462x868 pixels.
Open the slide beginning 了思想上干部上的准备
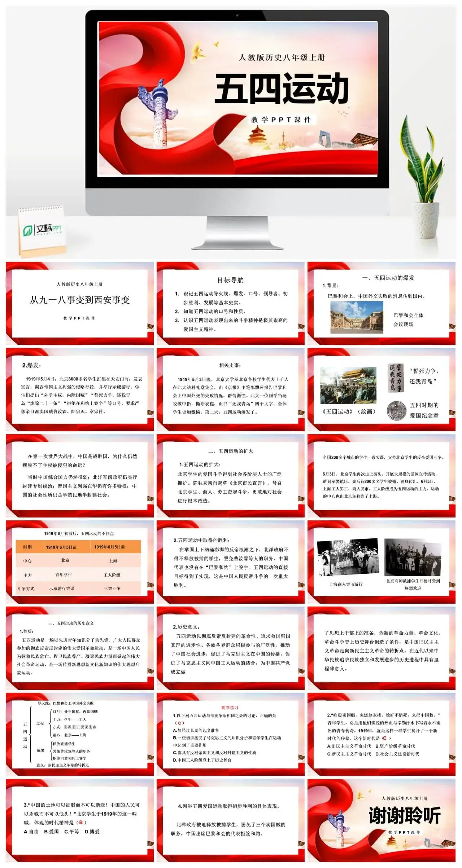pos(382,648)
